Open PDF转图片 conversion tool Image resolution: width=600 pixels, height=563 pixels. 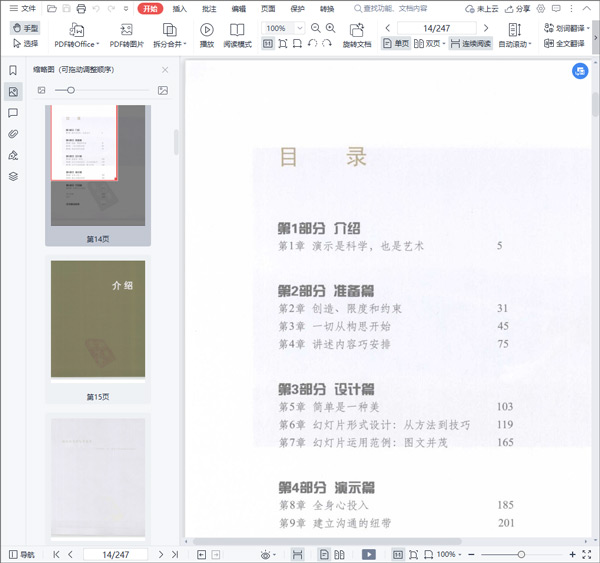click(x=126, y=36)
